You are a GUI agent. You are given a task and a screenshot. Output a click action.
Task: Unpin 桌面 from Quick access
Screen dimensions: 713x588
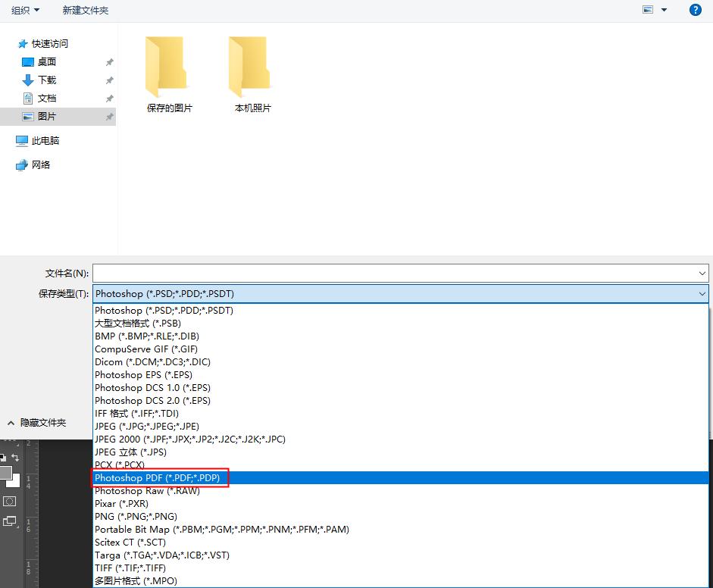coord(110,61)
